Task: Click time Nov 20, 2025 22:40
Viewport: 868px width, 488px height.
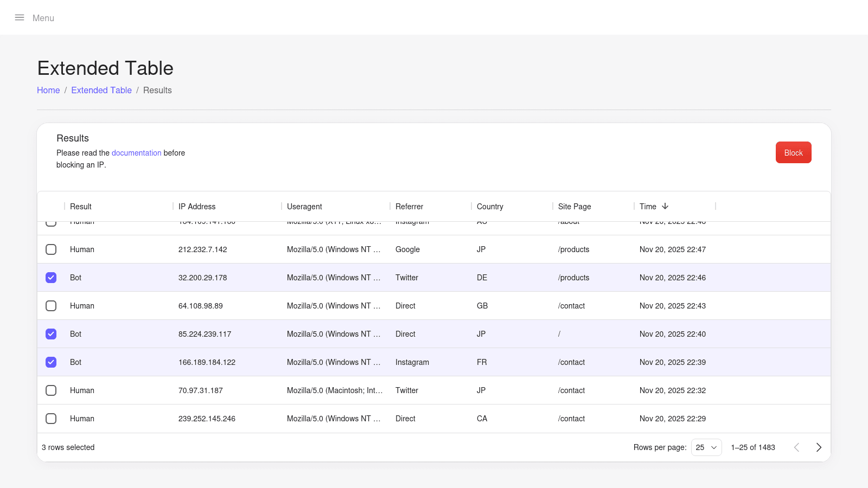Action: coord(673,334)
